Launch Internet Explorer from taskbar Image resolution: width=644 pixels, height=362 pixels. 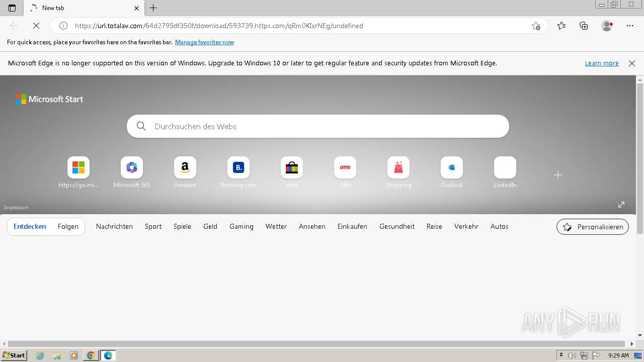point(40,355)
